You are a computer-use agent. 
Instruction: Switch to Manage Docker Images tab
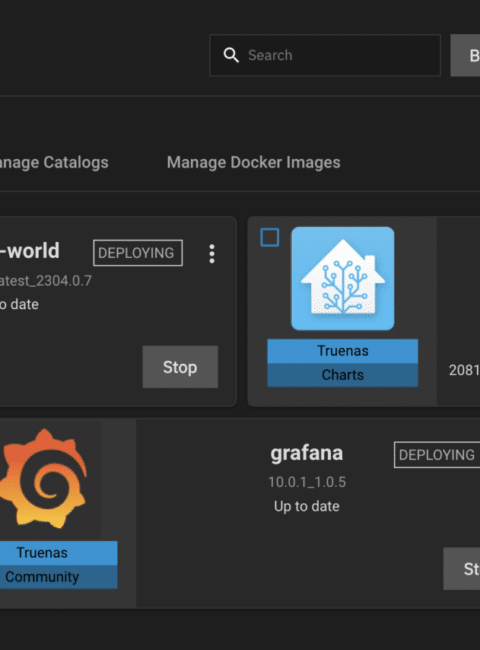coord(253,162)
